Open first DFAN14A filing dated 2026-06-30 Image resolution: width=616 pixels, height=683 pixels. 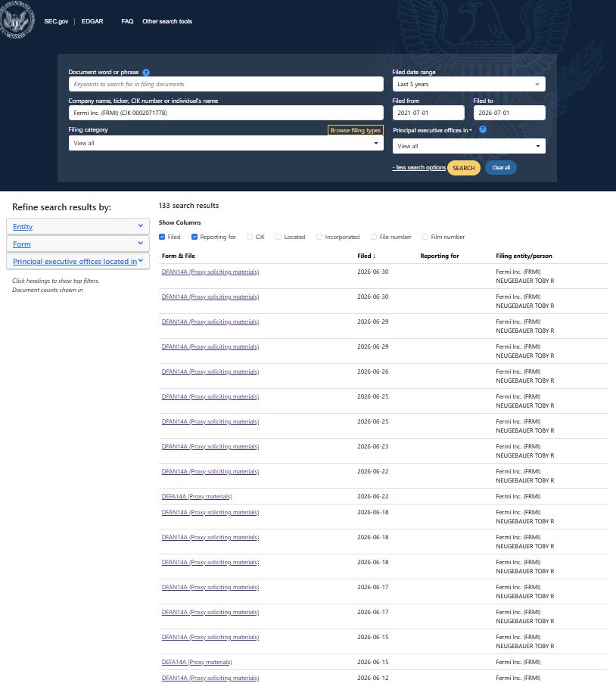click(210, 272)
